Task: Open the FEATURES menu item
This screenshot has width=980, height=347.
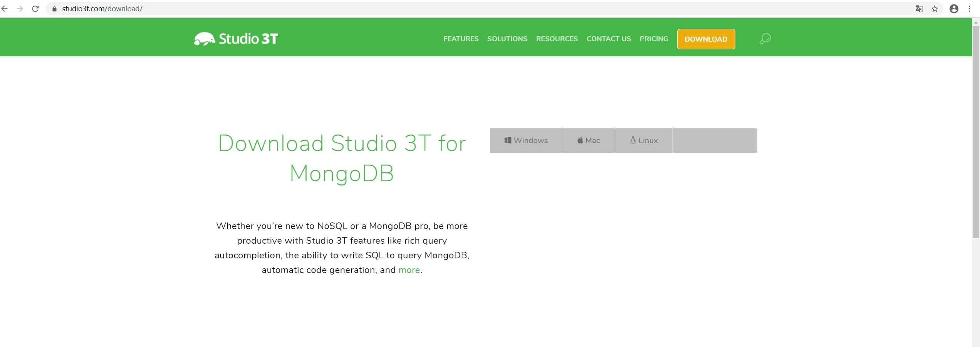Action: [461, 39]
